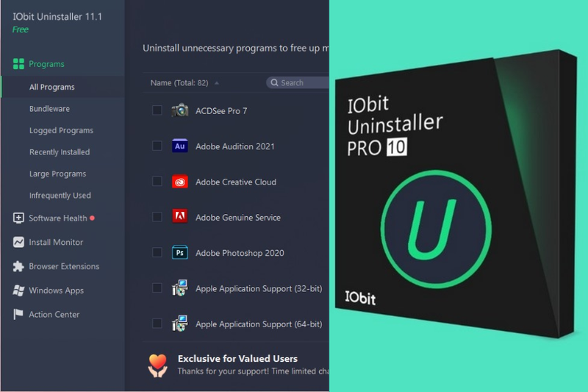Click the Adobe Genuine Service icon
Viewport: 588px width, 392px height.
click(180, 216)
